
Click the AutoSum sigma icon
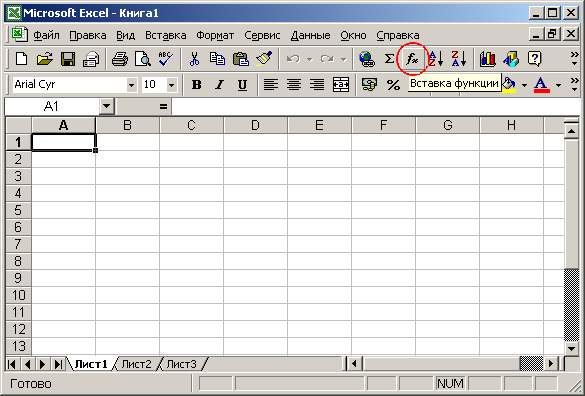click(390, 59)
